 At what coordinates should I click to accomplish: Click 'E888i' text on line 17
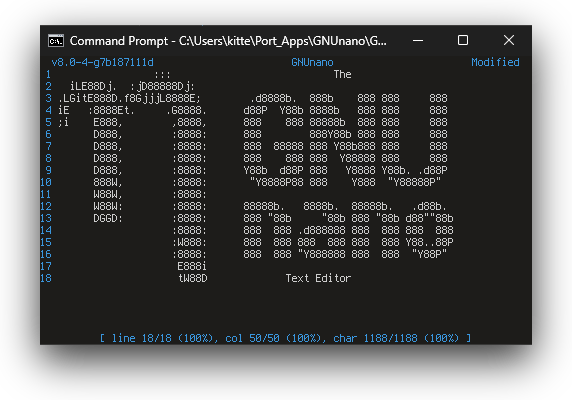pyautogui.click(x=192, y=266)
